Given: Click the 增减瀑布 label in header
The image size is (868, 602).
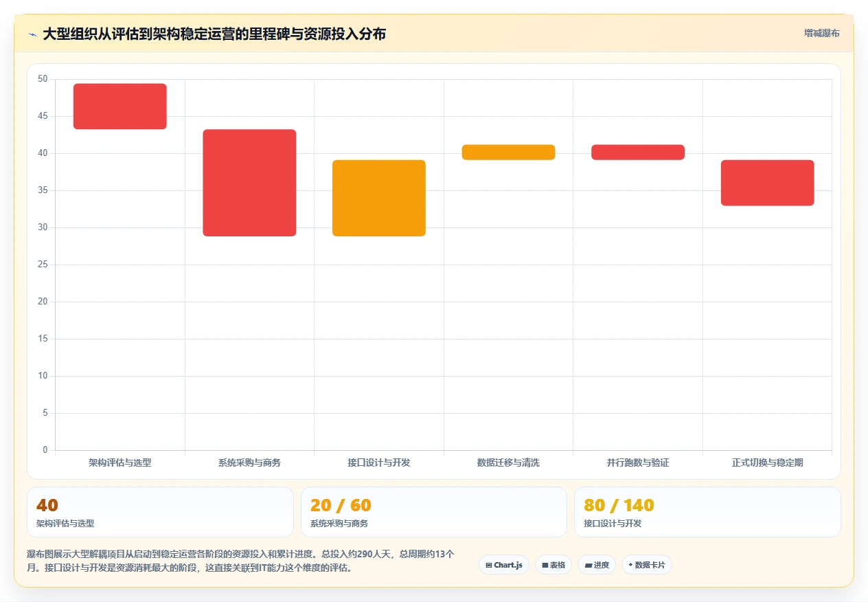Looking at the screenshot, I should coord(822,33).
